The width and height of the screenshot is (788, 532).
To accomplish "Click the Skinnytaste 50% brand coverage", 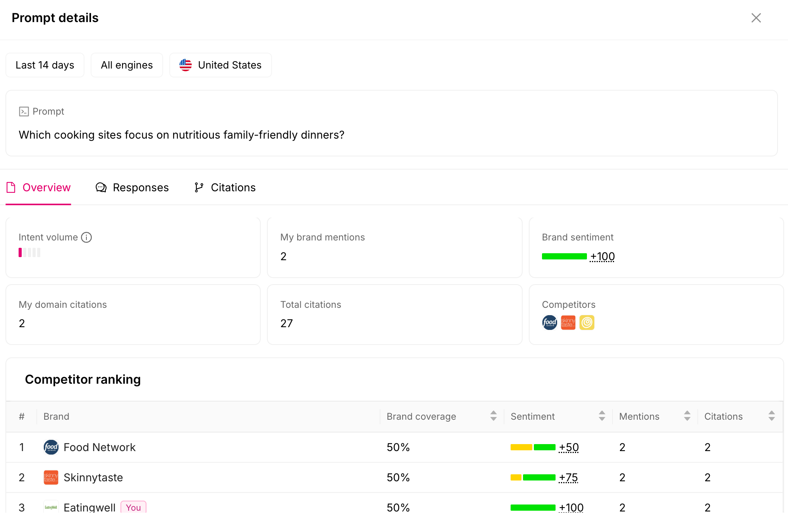I will click(x=398, y=477).
